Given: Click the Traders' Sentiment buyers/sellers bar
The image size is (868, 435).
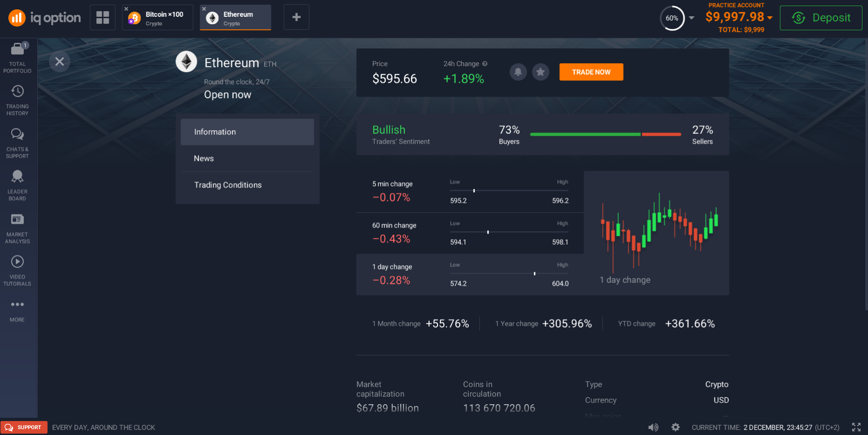Looking at the screenshot, I should click(x=606, y=134).
